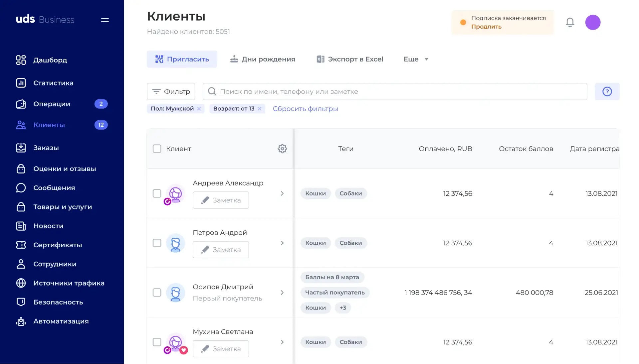The height and width of the screenshot is (364, 639).
Task: Open the Фильтр panel
Action: coord(171,91)
